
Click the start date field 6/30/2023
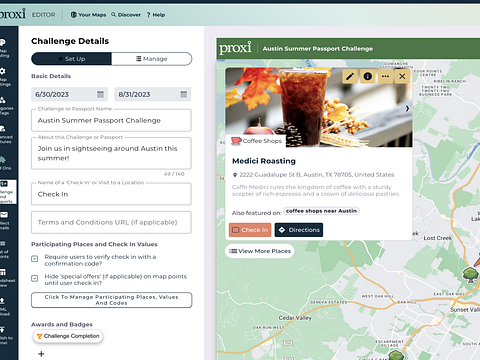coord(69,94)
